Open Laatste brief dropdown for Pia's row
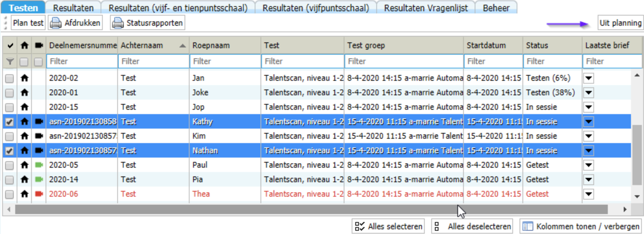This screenshot has height=234, width=644. pos(589,180)
